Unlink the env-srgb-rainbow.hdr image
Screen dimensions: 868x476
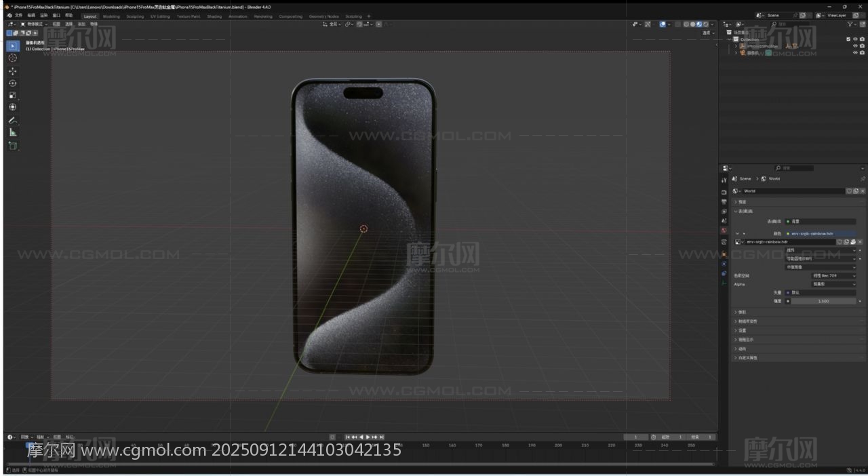click(x=861, y=242)
